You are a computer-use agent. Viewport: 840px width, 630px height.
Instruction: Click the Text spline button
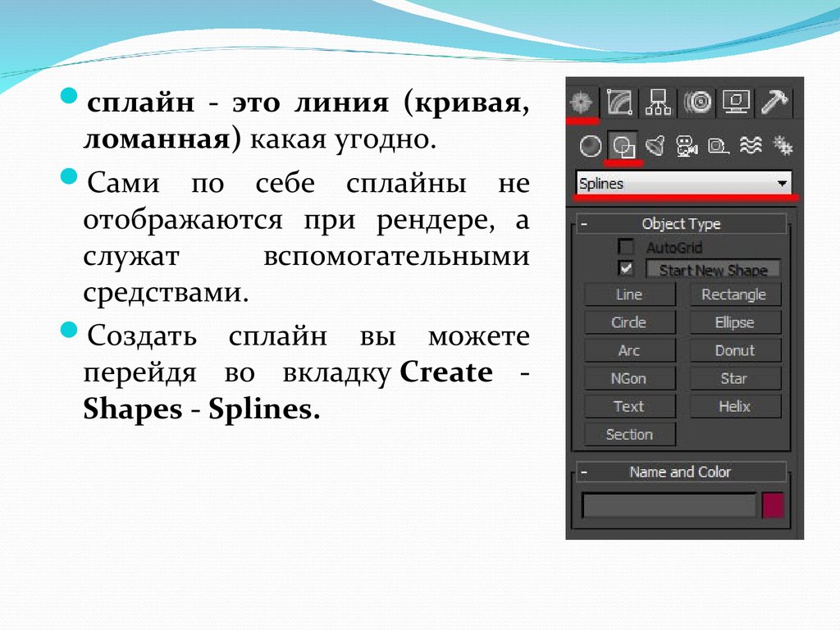[629, 406]
